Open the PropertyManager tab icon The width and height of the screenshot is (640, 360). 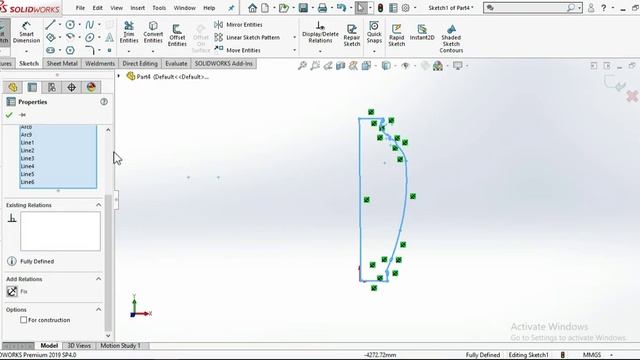(32, 87)
